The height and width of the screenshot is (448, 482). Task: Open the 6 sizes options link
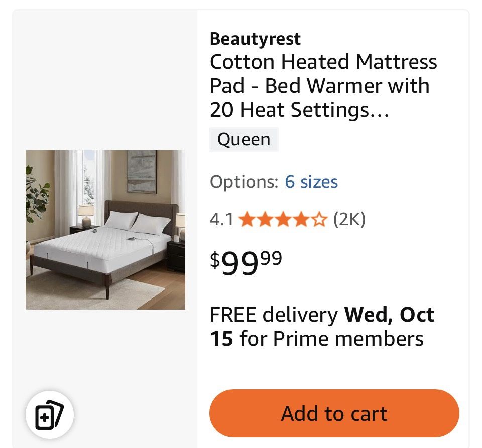point(311,182)
